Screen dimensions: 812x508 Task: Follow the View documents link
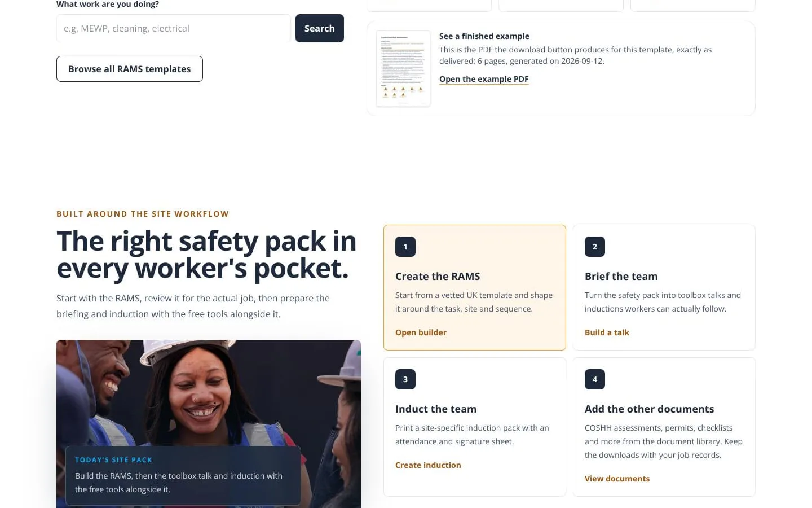point(617,479)
